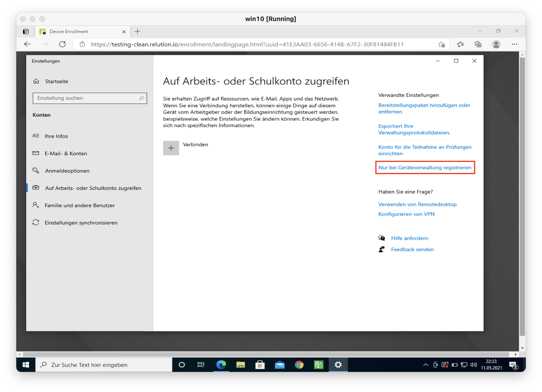
Task: Select Device Enrollment browser tab
Action: coord(83,32)
